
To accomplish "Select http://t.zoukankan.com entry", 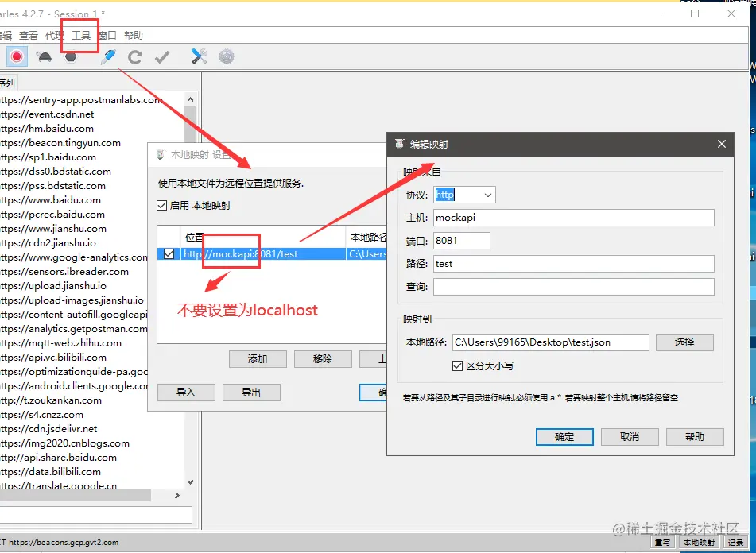I will (x=51, y=400).
